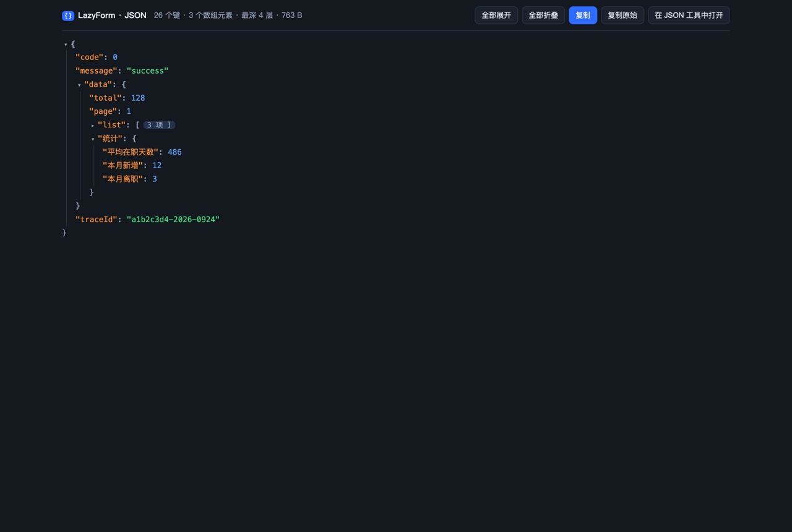
Task: Click the "page" key
Action: click(x=103, y=111)
